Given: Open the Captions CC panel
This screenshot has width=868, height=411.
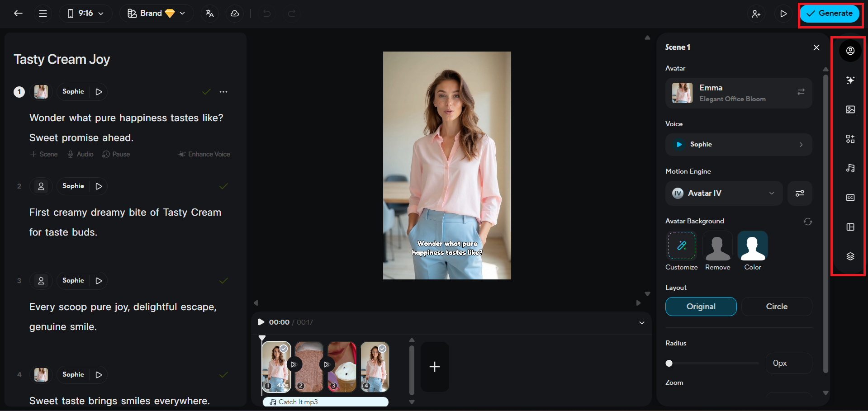Looking at the screenshot, I should coord(850,198).
